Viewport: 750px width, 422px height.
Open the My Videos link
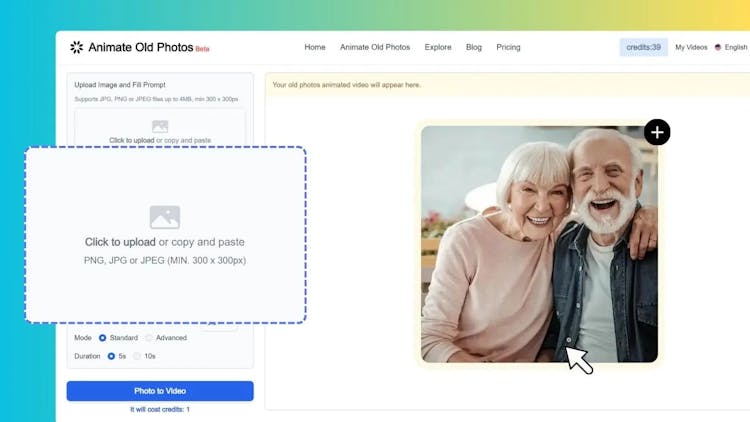(691, 47)
